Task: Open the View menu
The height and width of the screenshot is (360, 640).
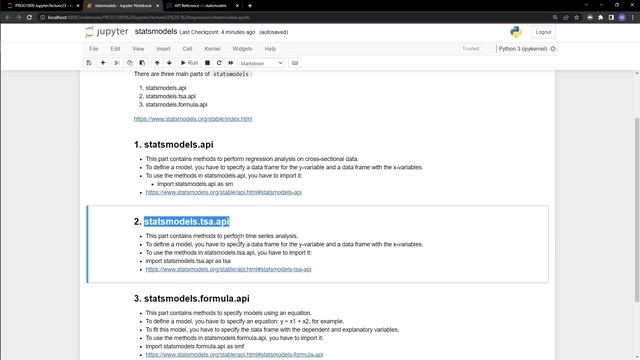Action: pyautogui.click(x=138, y=49)
